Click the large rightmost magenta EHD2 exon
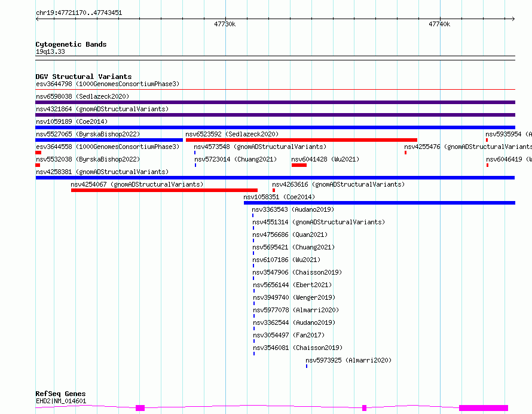This screenshot has width=532, height=414. (x=484, y=408)
